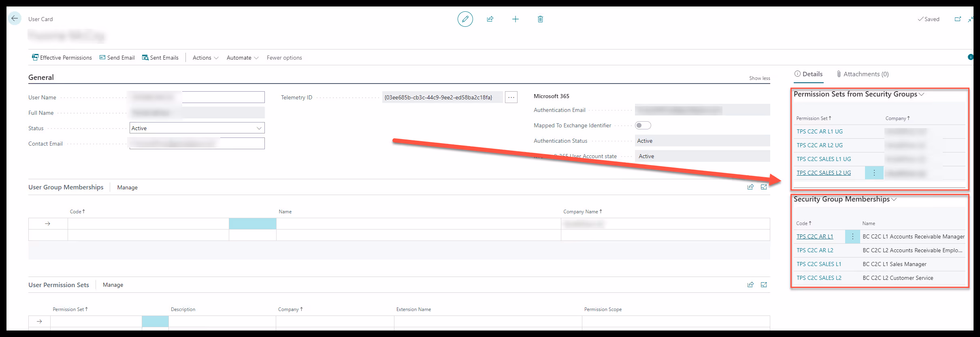
Task: Toggle Mapped To Exchange Identifier switch
Action: pos(643,125)
